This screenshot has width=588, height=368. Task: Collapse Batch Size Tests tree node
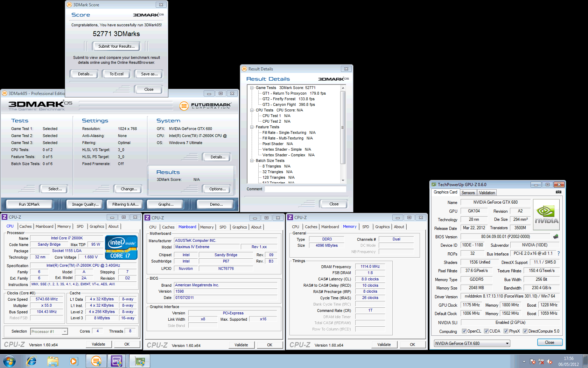tap(252, 161)
